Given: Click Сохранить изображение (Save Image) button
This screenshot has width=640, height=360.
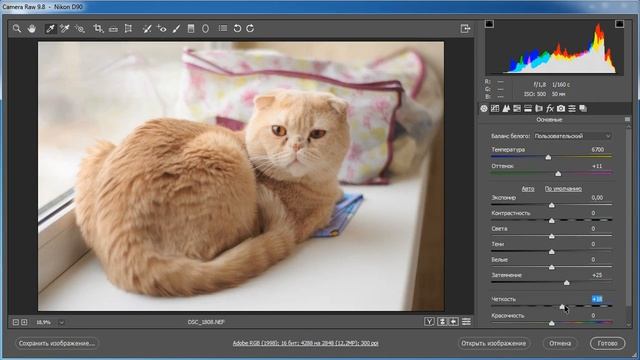Looking at the screenshot, I should [57, 343].
